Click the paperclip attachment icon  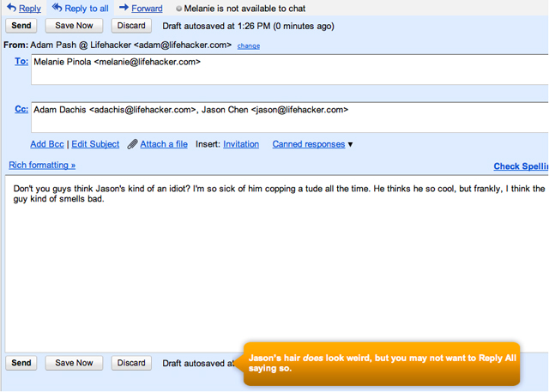pyautogui.click(x=132, y=145)
